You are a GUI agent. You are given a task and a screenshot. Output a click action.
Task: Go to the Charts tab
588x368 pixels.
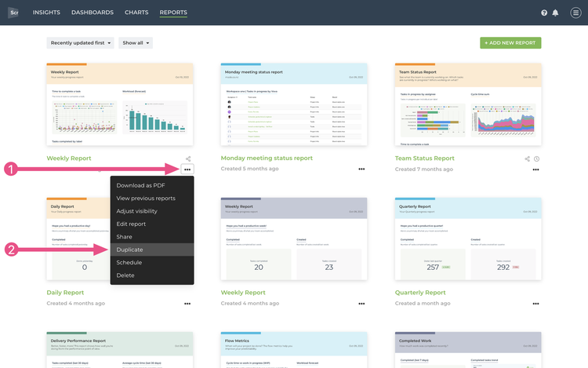(x=136, y=13)
